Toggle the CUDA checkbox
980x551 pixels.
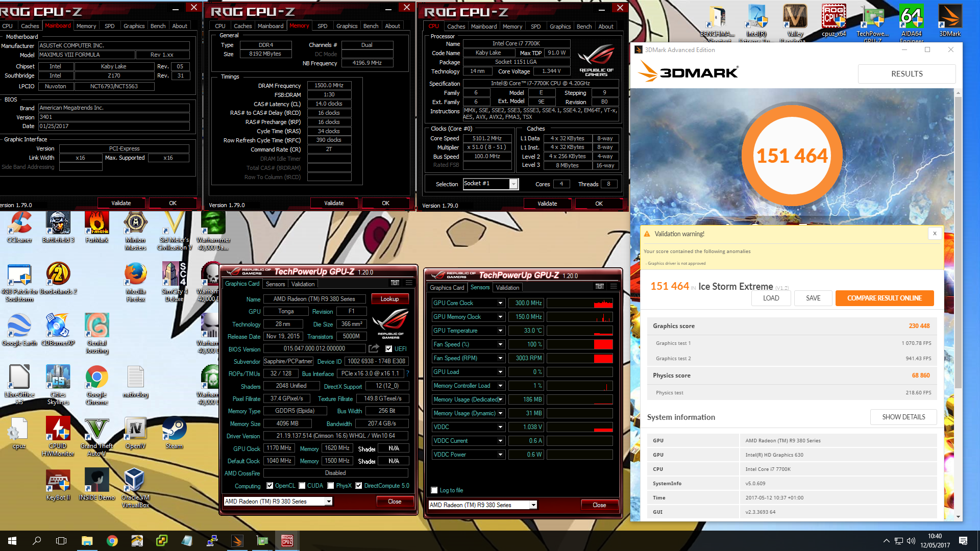click(x=302, y=486)
